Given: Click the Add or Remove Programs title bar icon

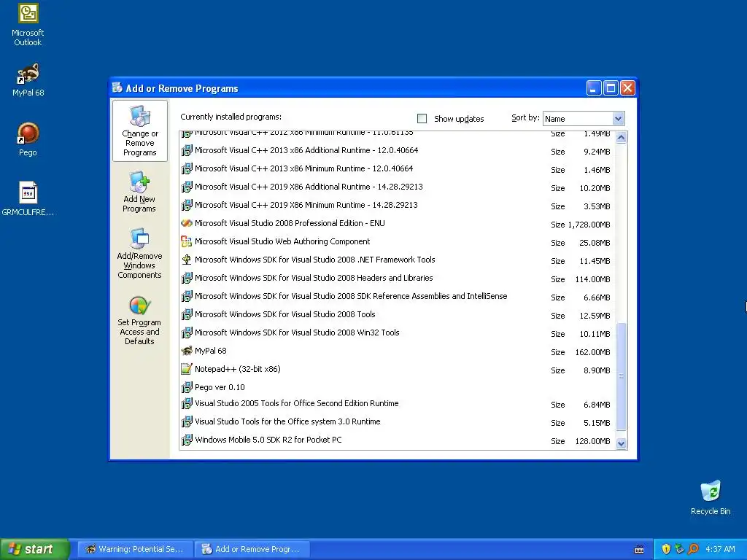Looking at the screenshot, I should [117, 88].
